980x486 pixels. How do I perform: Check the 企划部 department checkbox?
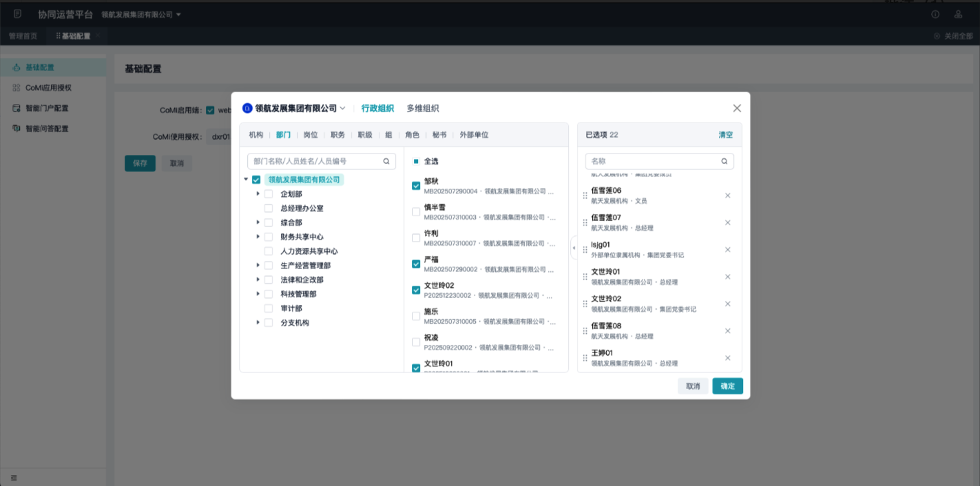point(269,194)
